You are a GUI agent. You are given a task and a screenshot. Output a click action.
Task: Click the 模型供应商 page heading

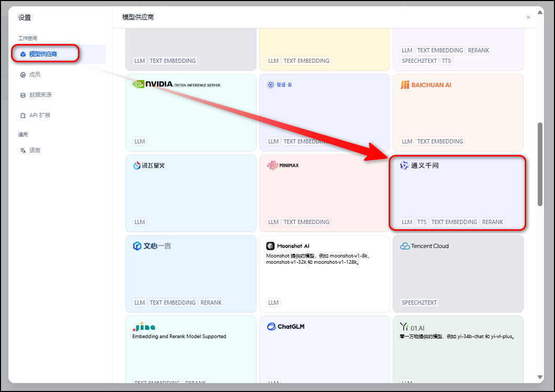pos(138,17)
